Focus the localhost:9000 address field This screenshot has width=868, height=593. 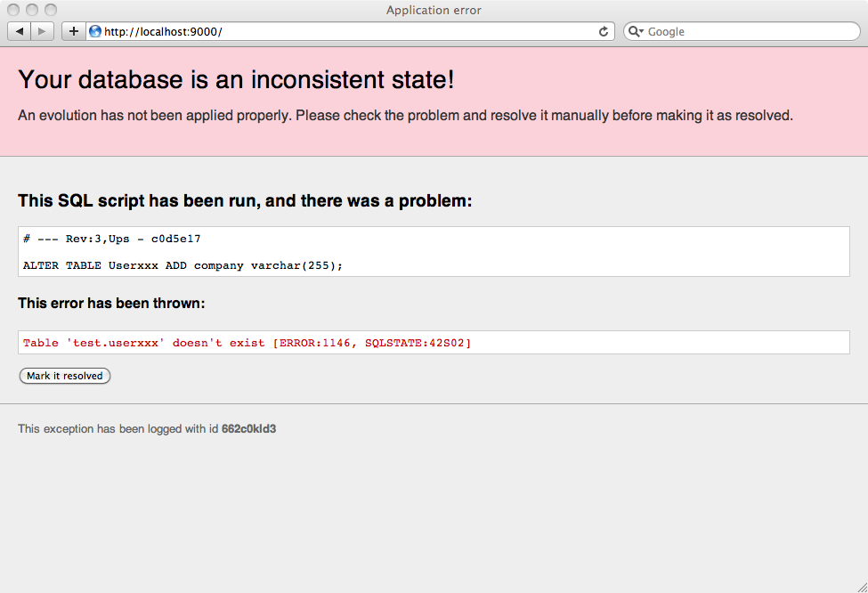(x=347, y=31)
